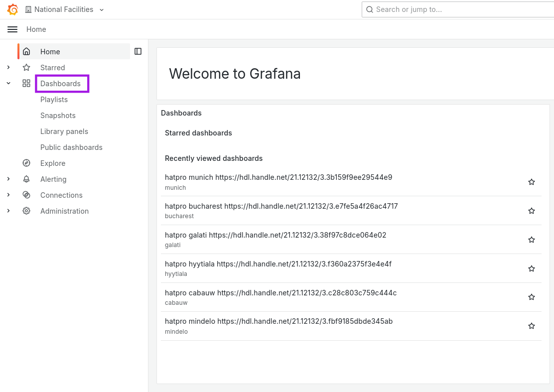Star the hatpro mindelo dashboard
Screen dimensions: 554x392
coord(532,326)
